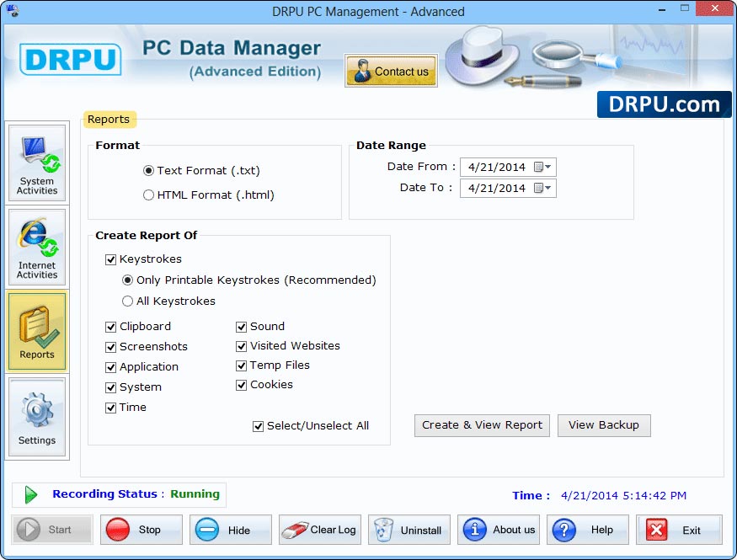Open System Activities sidebar panel
This screenshot has width=737, height=560.
[x=37, y=163]
